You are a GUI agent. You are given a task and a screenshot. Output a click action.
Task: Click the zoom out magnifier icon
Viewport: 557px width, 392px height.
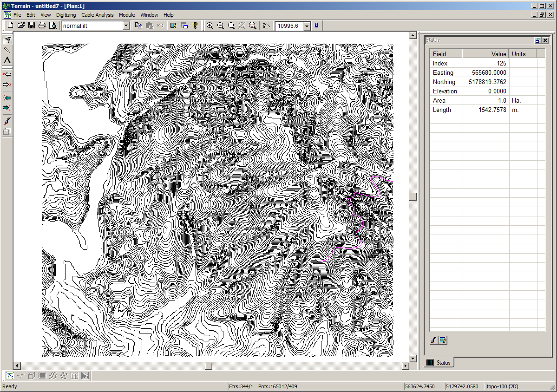point(221,26)
